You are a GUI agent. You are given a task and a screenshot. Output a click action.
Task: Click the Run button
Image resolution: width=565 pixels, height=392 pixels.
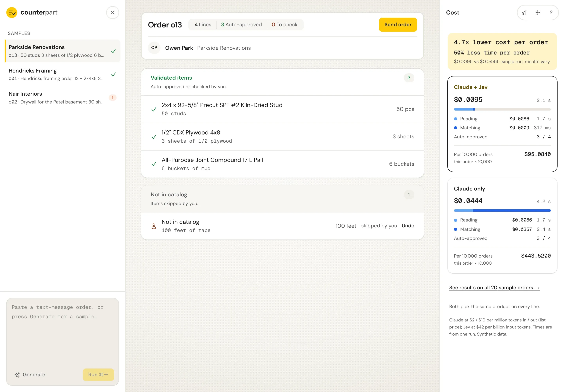(98, 375)
